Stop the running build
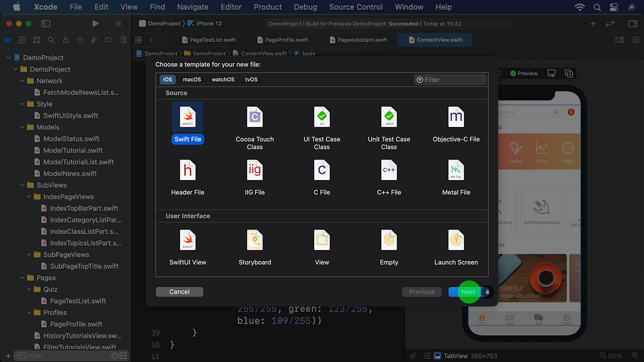 [x=118, y=23]
